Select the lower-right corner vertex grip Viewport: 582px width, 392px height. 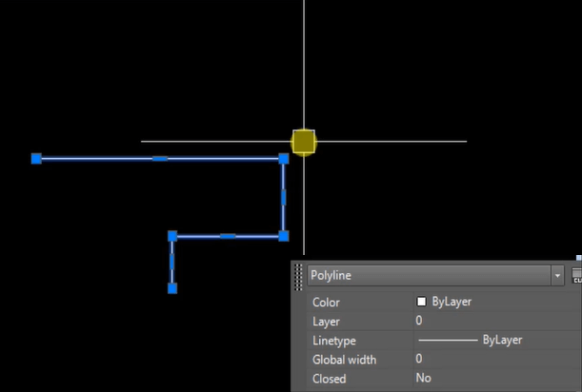[284, 236]
